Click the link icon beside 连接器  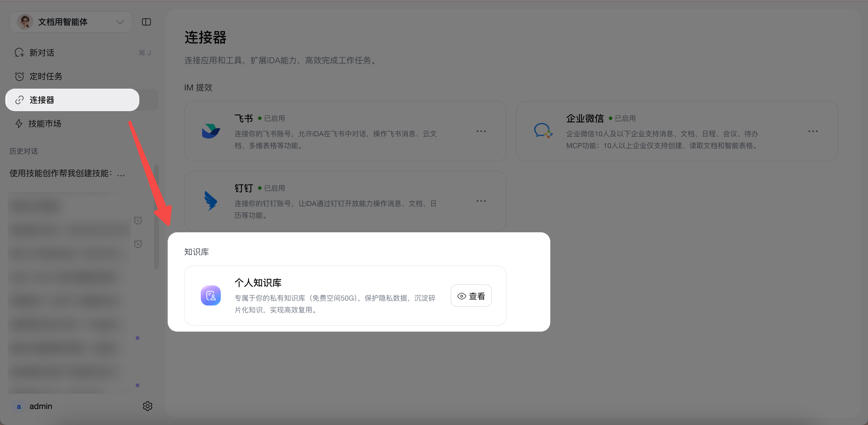click(19, 100)
